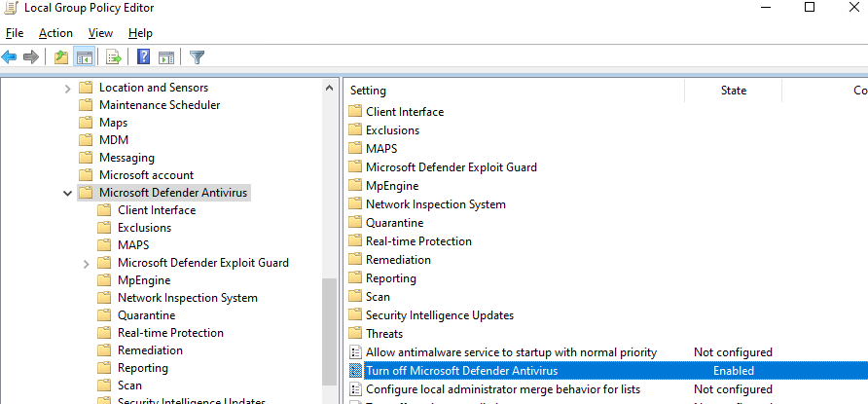Select Configure local administrator merge behavior policy
The image size is (868, 404).
pyautogui.click(x=503, y=389)
